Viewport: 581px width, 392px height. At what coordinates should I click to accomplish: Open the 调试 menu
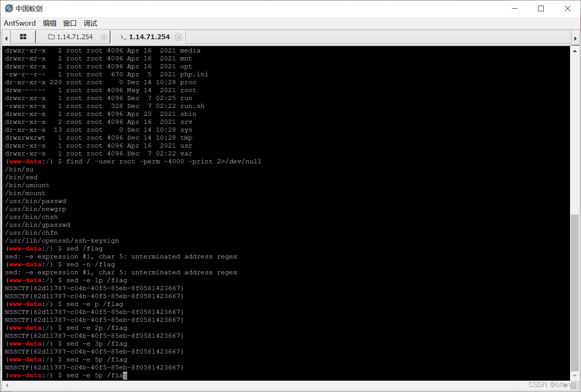click(x=90, y=23)
